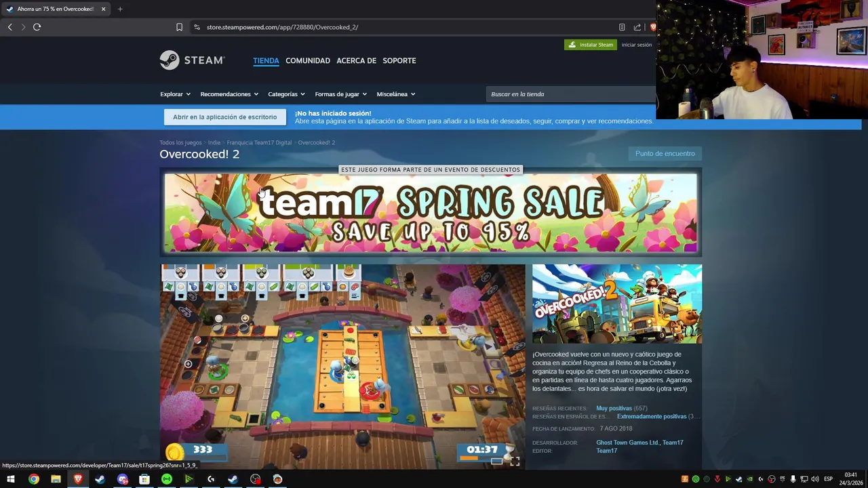
Task: Go to SOPORTE
Action: 399,60
